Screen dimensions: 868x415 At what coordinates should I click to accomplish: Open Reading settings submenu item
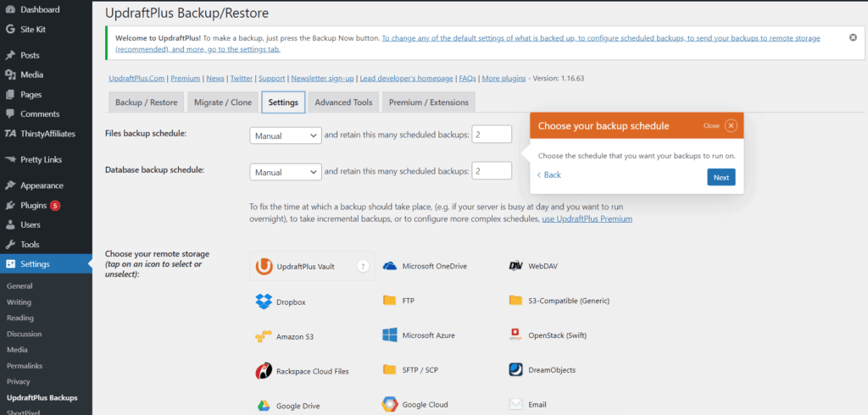click(20, 318)
